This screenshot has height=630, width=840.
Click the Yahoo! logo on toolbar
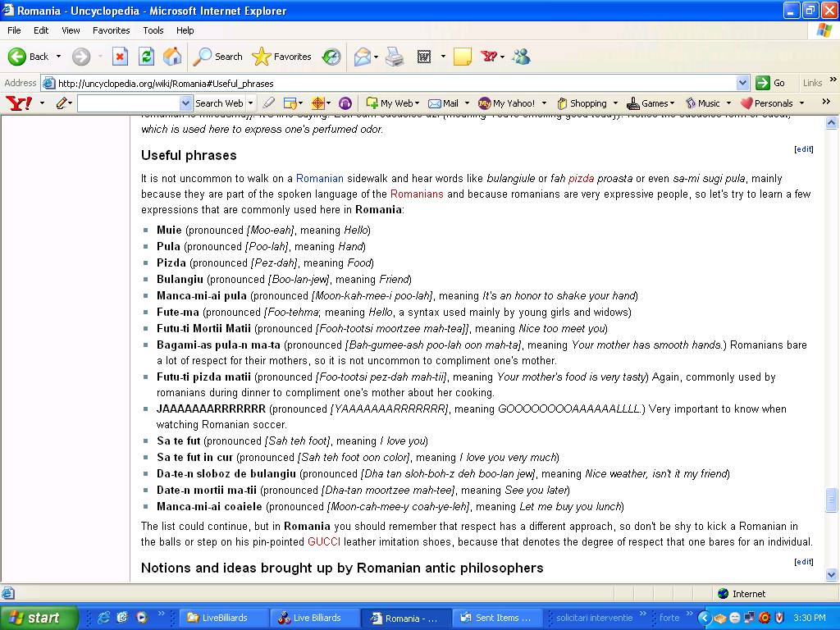tap(18, 103)
